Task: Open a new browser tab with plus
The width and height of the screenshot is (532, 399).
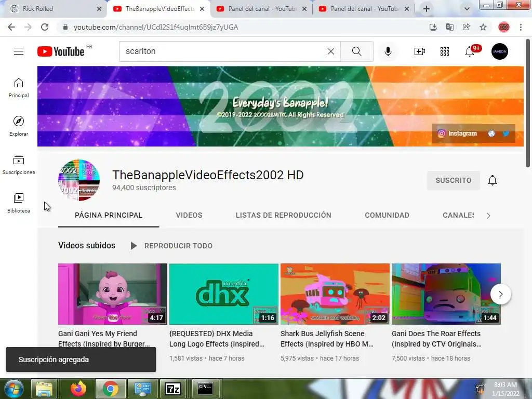Action: click(427, 9)
